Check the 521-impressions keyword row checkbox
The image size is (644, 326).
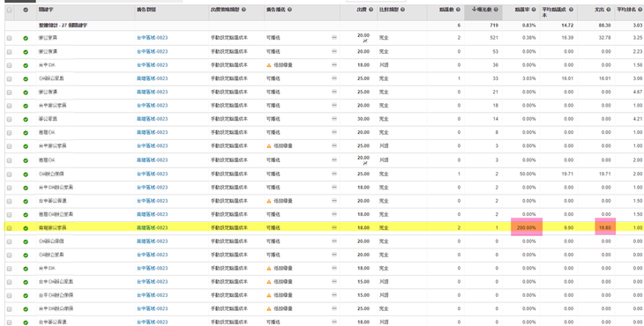(x=10, y=38)
